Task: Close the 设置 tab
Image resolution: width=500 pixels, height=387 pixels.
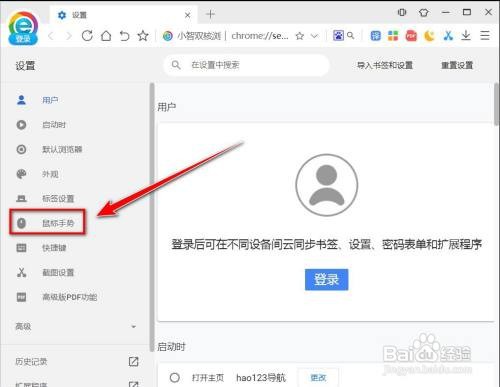Action: pos(188,15)
